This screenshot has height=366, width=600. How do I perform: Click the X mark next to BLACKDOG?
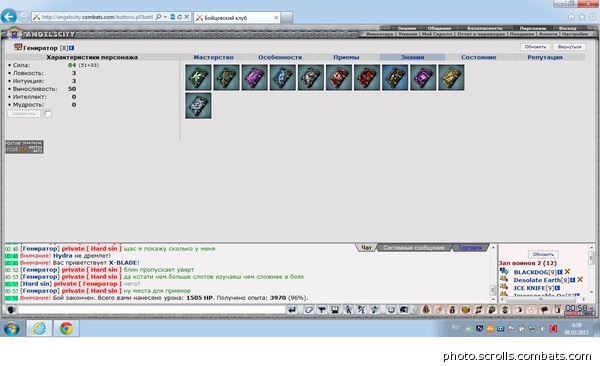[567, 272]
